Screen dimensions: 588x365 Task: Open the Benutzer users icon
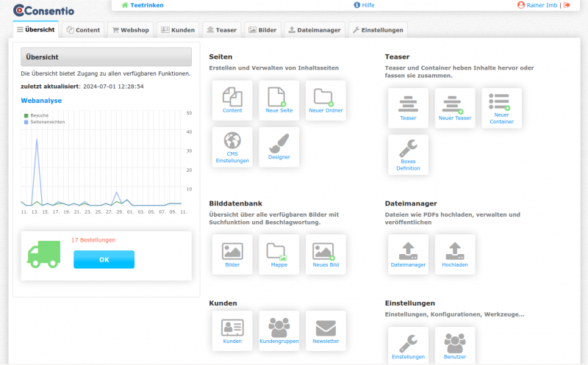coord(454,346)
